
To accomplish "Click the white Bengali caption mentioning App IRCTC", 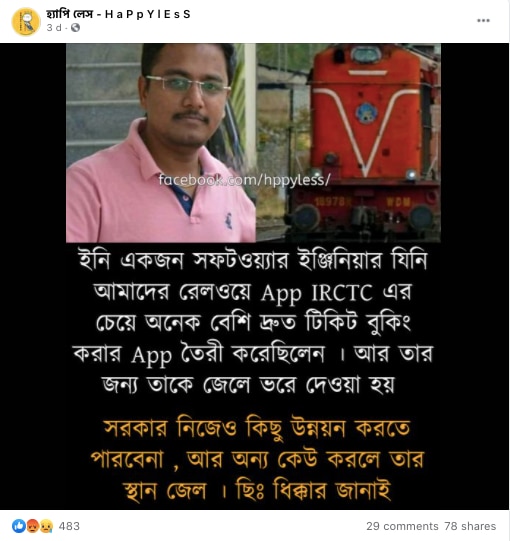I will tap(253, 322).
